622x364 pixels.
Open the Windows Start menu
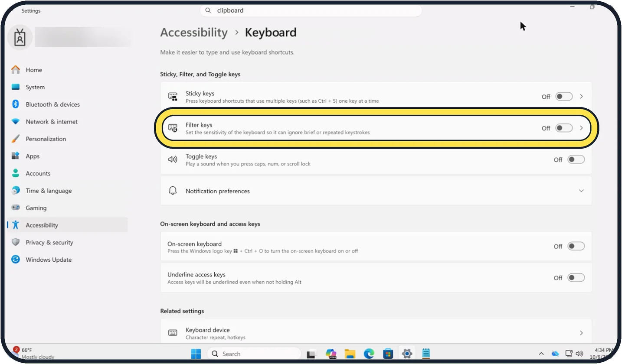pyautogui.click(x=196, y=354)
